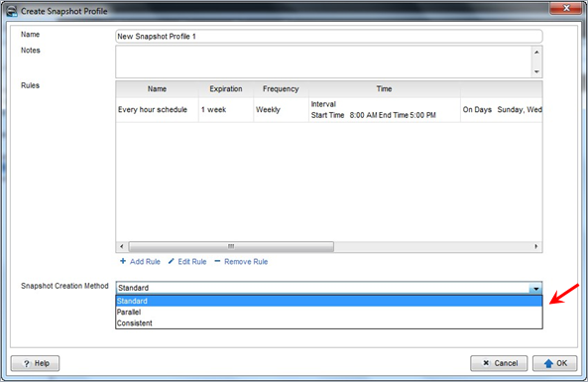Choose Parallel creation method

329,312
